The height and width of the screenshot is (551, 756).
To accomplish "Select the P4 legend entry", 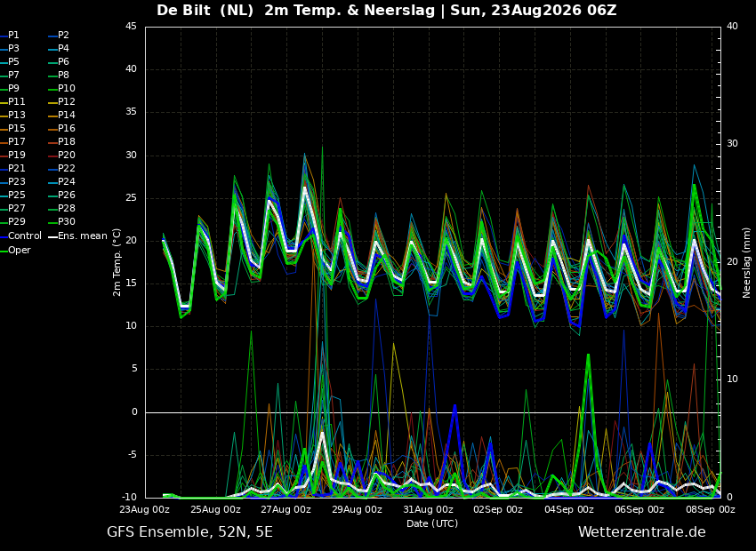I will [63, 49].
